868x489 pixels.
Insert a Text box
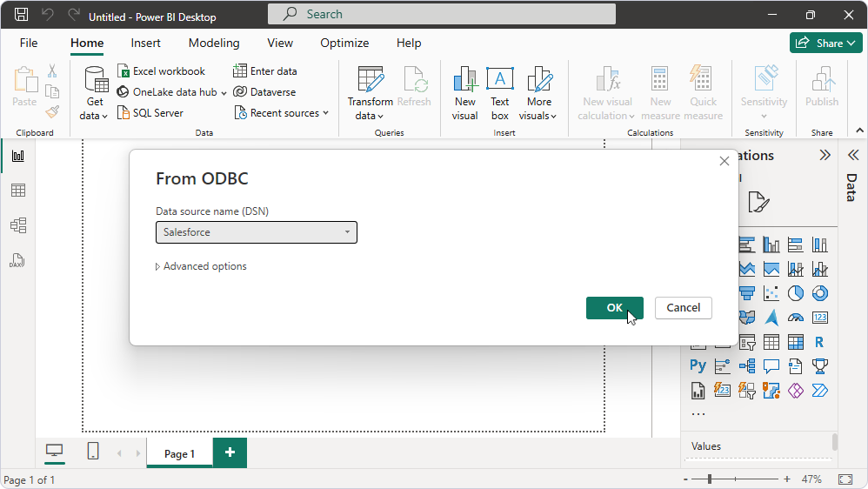point(500,93)
